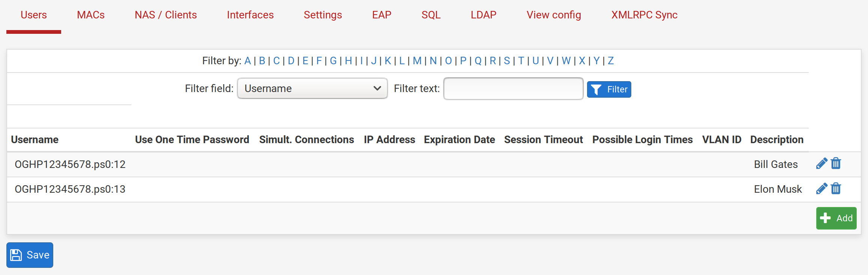
Task: Open the XMLRPC Sync tab
Action: (x=644, y=15)
